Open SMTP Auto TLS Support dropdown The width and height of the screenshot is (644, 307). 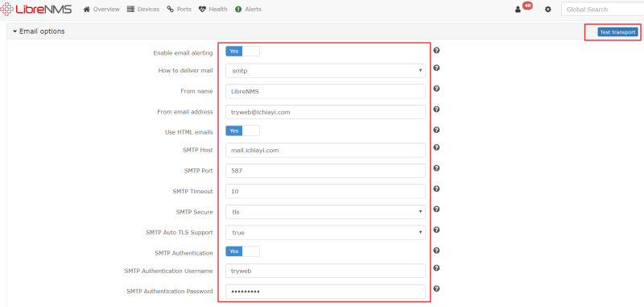point(325,232)
